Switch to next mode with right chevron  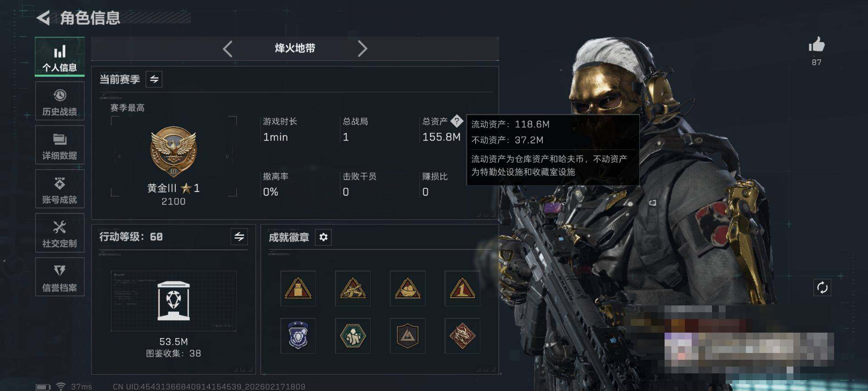[362, 48]
